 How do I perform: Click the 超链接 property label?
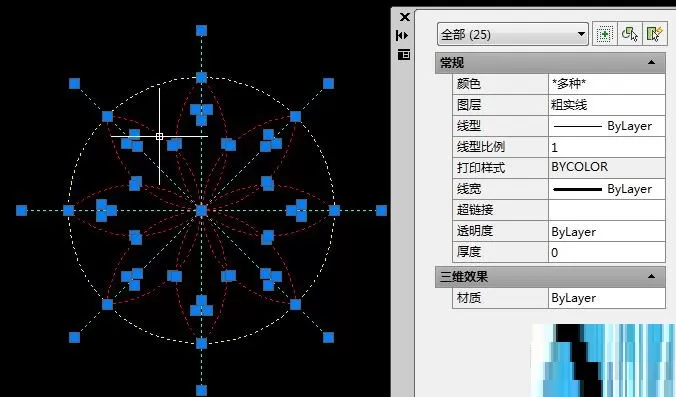[475, 210]
